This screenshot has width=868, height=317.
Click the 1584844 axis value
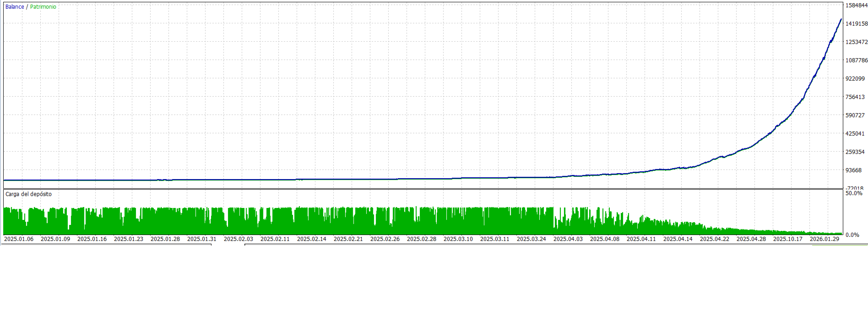(x=856, y=5)
